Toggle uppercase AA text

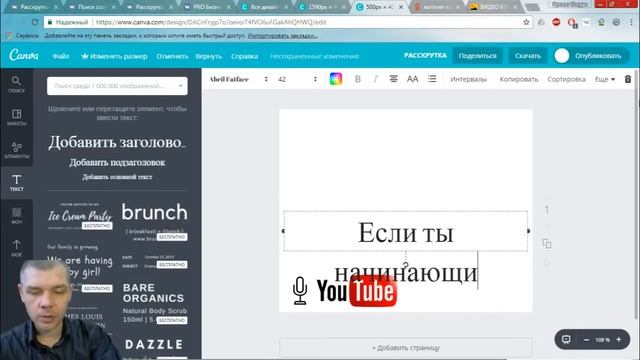(412, 79)
